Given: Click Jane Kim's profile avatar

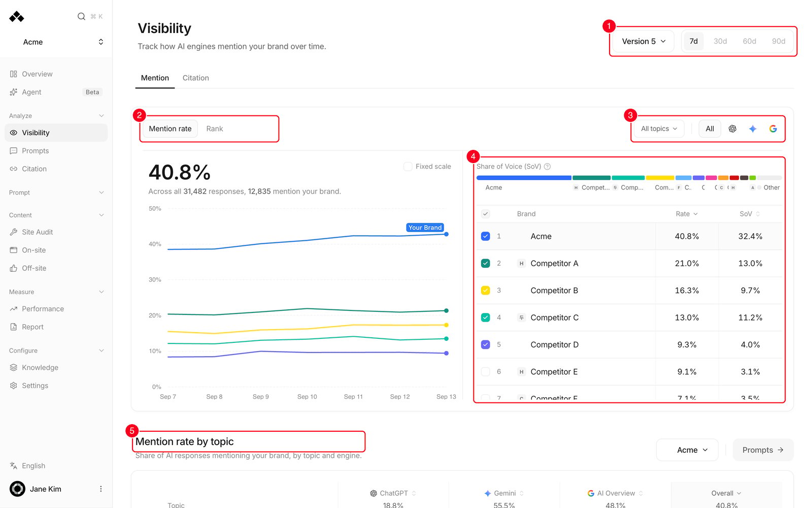Looking at the screenshot, I should (x=17, y=489).
